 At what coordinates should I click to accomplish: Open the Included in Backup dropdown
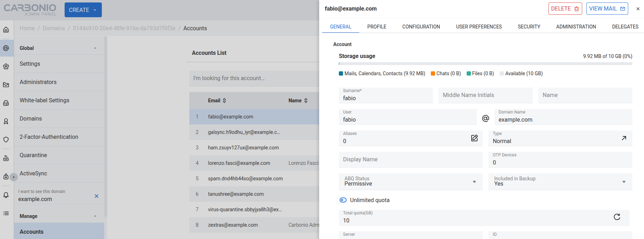(560, 182)
